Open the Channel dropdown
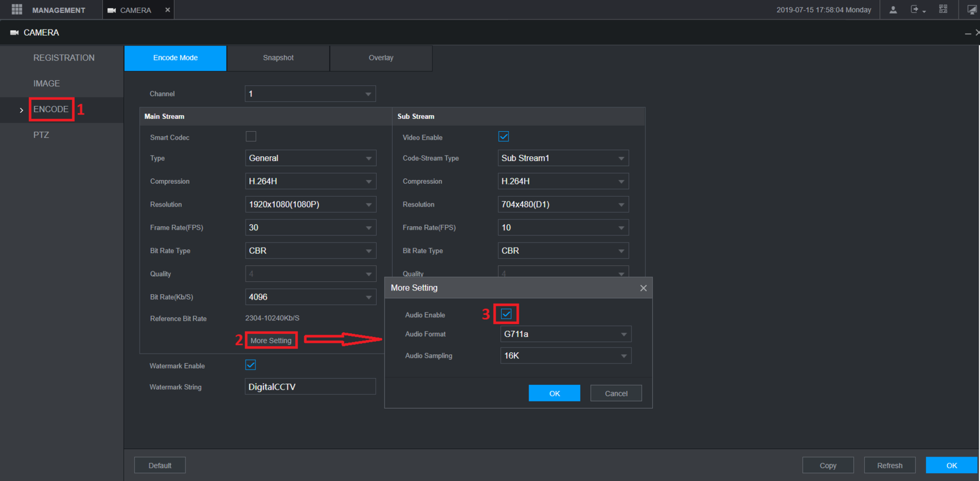The image size is (980, 481). coord(310,94)
